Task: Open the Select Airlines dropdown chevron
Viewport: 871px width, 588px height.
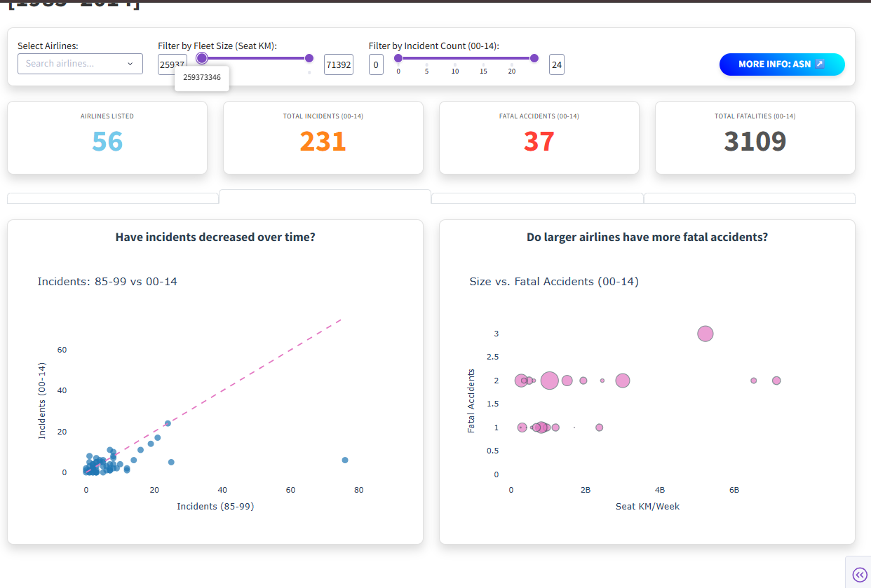Action: pos(130,64)
